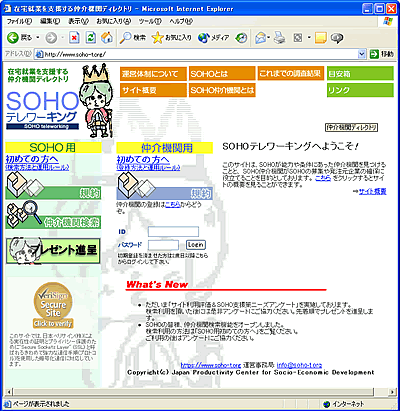Open ヘルプ(H) menu
This screenshot has width=400, height=411.
coord(181,21)
